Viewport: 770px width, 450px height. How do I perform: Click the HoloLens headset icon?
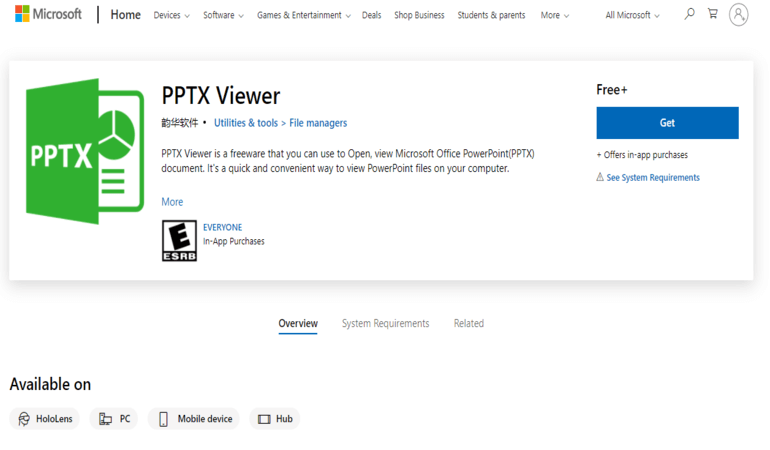click(24, 419)
